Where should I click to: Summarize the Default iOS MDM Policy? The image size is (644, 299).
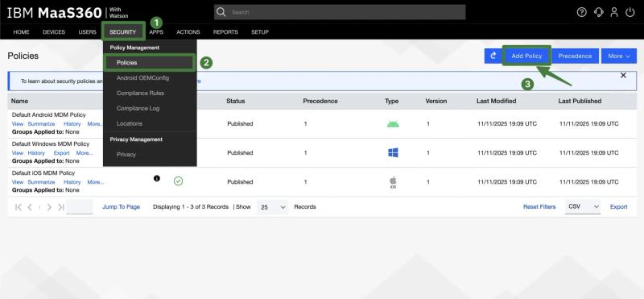point(42,182)
